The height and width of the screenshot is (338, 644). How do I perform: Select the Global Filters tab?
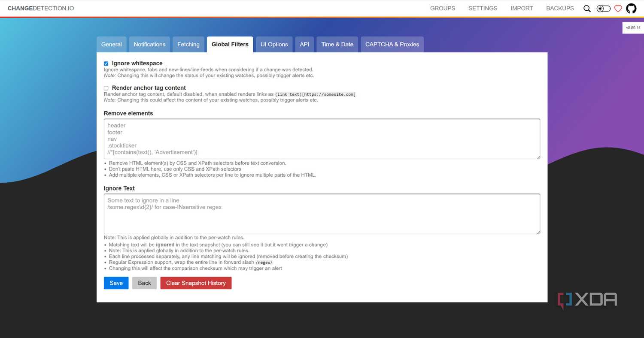(x=230, y=44)
